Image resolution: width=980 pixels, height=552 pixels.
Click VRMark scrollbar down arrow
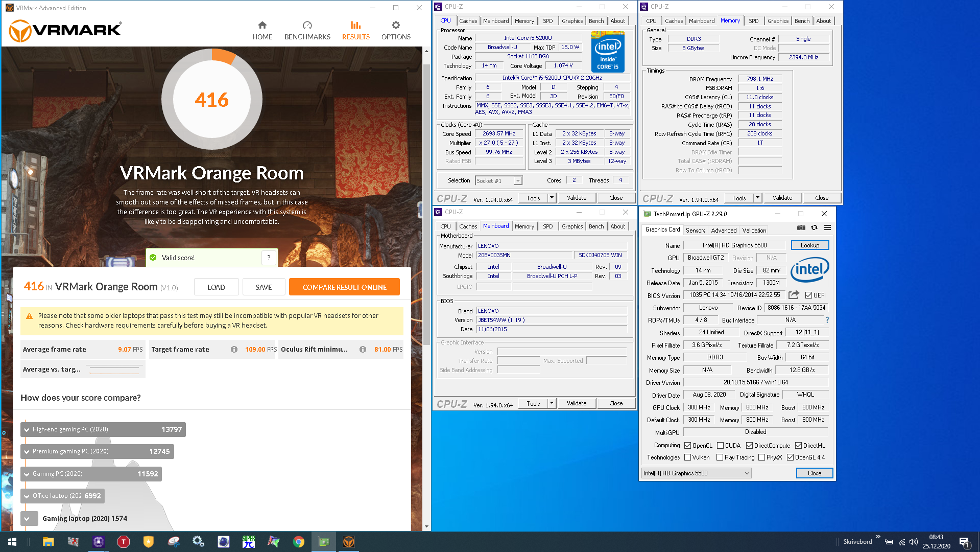click(x=426, y=526)
